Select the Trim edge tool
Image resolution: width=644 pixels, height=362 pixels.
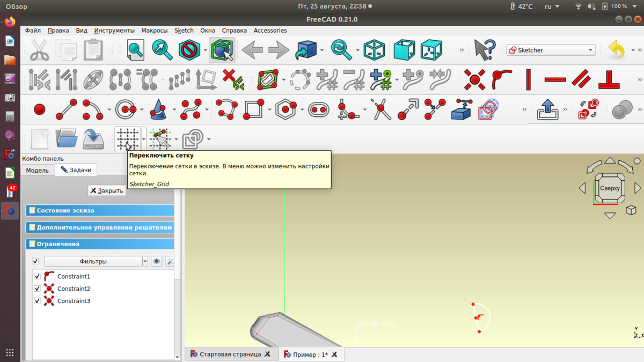[x=380, y=110]
